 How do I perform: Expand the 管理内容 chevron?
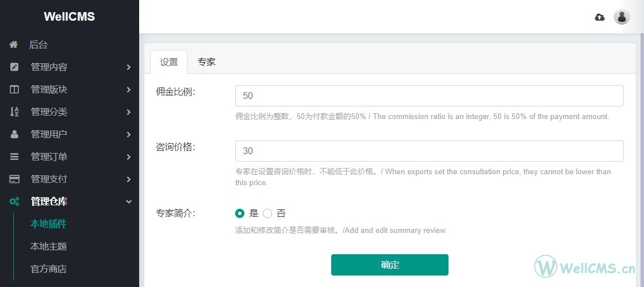129,67
